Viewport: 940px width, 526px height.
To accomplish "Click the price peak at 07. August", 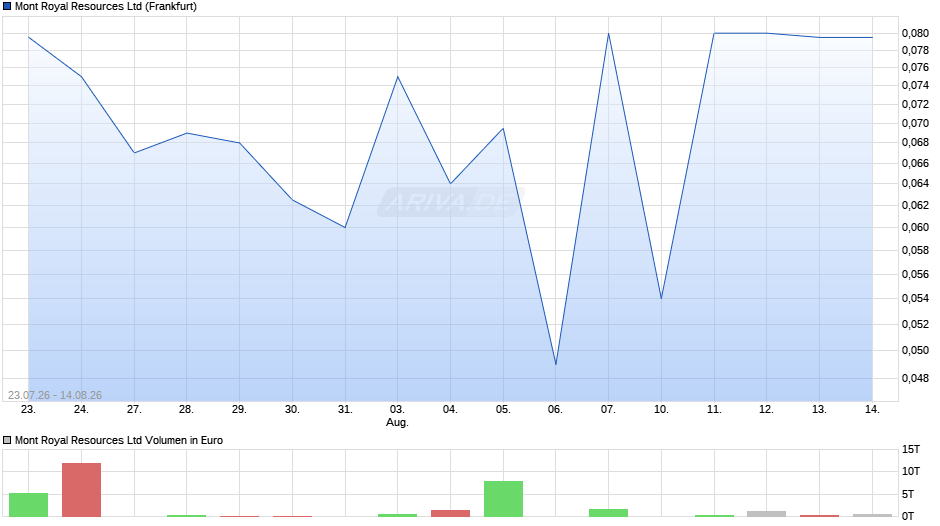I will 608,34.
